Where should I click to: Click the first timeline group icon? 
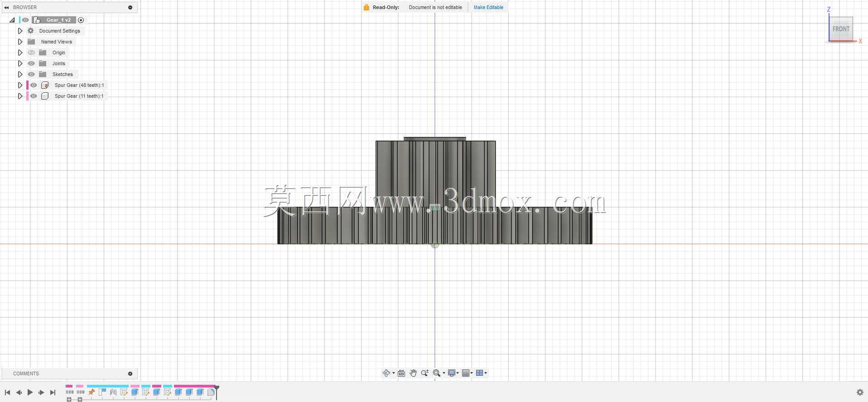pyautogui.click(x=70, y=392)
